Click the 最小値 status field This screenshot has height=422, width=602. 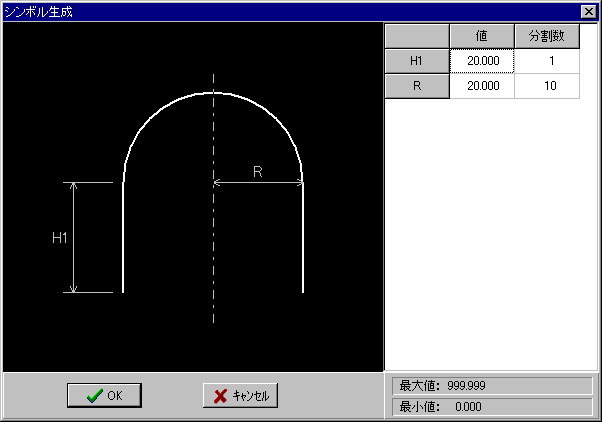pos(492,407)
